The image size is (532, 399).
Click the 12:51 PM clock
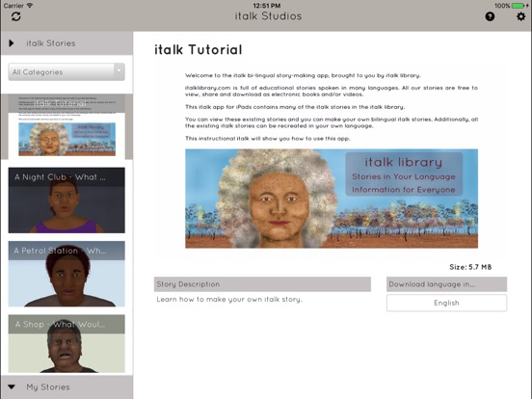267,6
